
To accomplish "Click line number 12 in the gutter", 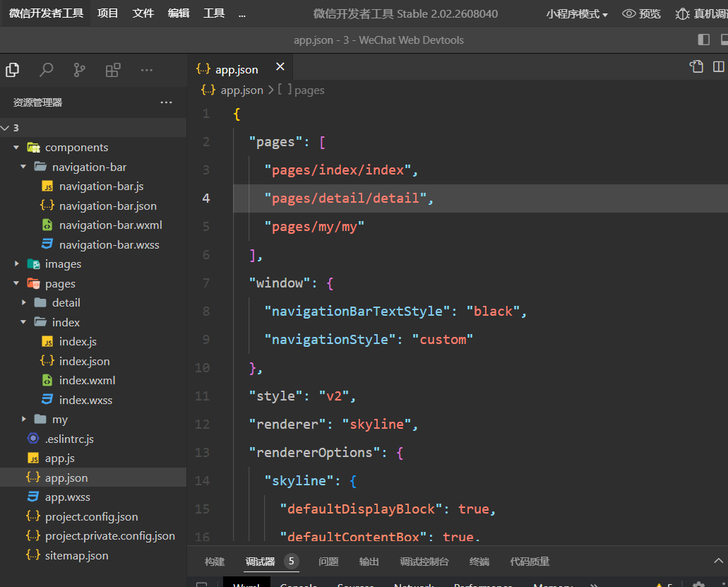I will pos(202,425).
